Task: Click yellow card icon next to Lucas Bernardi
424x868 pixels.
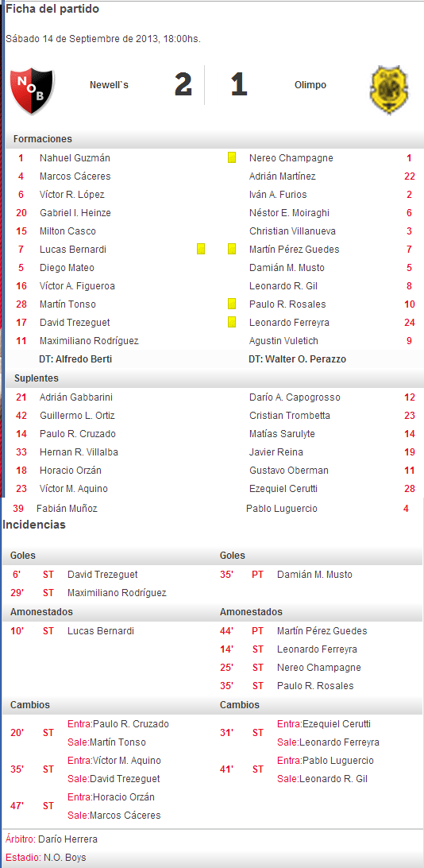Action: 201,249
